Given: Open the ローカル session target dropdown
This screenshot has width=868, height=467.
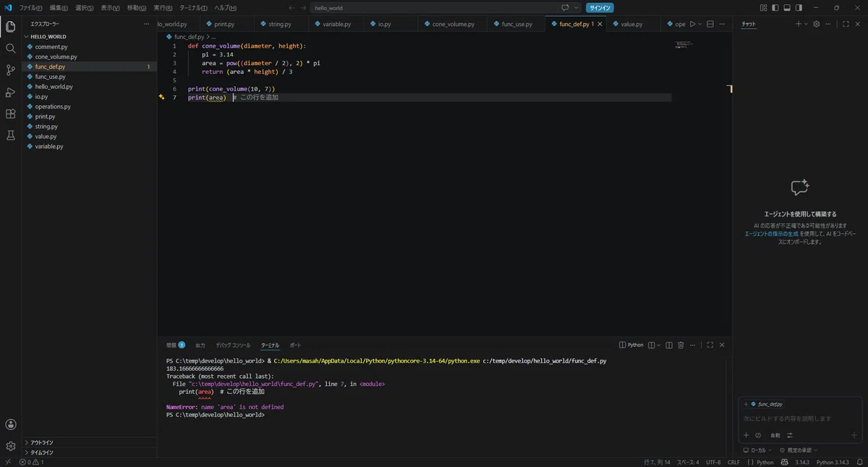Looking at the screenshot, I should pos(757,450).
